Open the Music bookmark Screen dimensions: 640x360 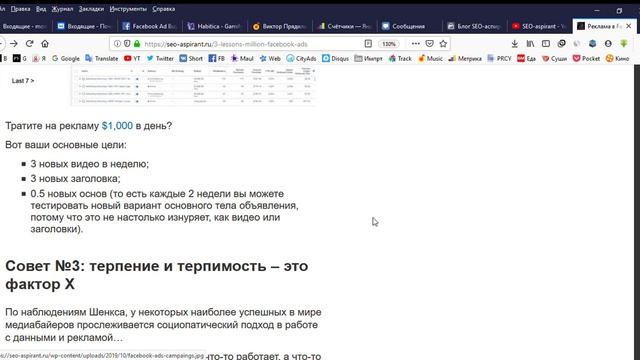pyautogui.click(x=431, y=58)
